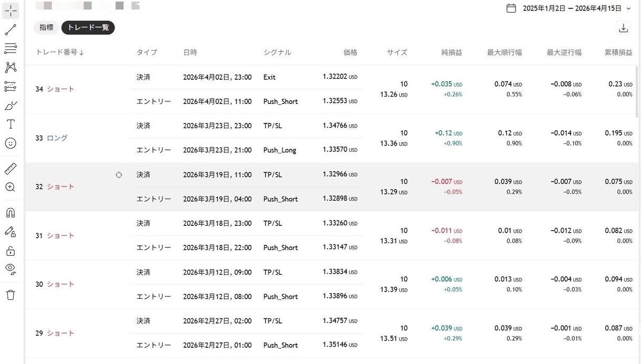Click the exit price 1.34766 USD
This screenshot has height=364, width=641.
pos(340,126)
